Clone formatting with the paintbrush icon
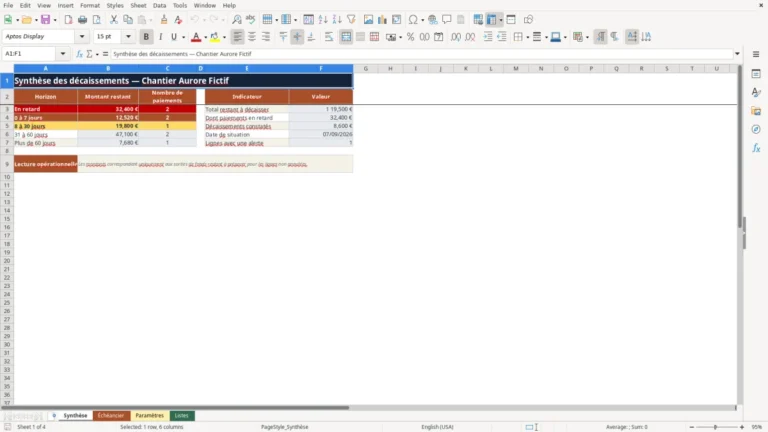Viewport: 768px width, 432px height. (x=164, y=20)
